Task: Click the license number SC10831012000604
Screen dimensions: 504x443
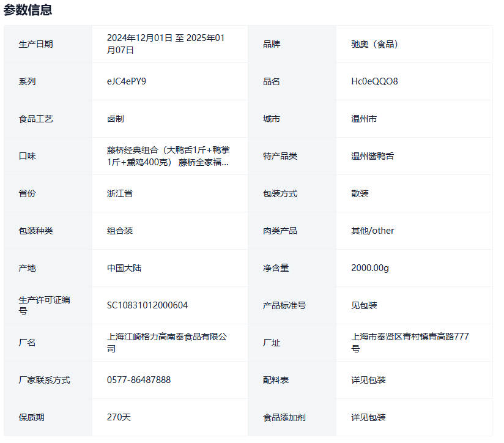Action: tap(147, 305)
